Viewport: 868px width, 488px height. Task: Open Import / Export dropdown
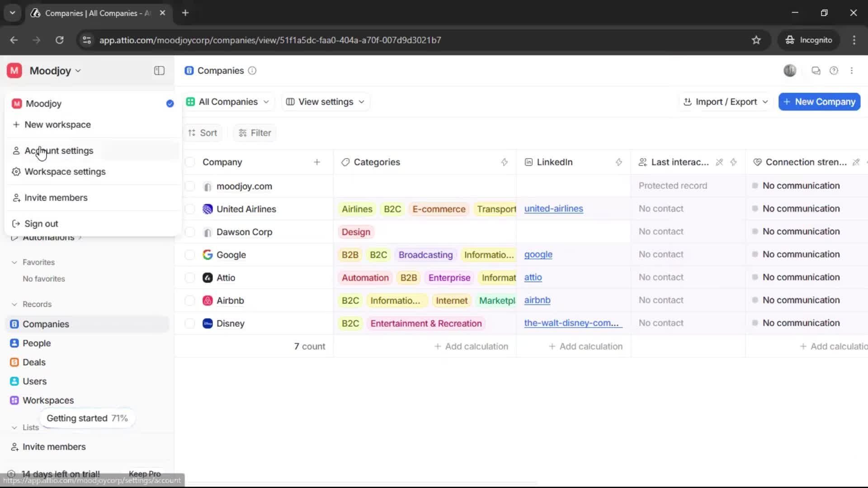pyautogui.click(x=726, y=102)
